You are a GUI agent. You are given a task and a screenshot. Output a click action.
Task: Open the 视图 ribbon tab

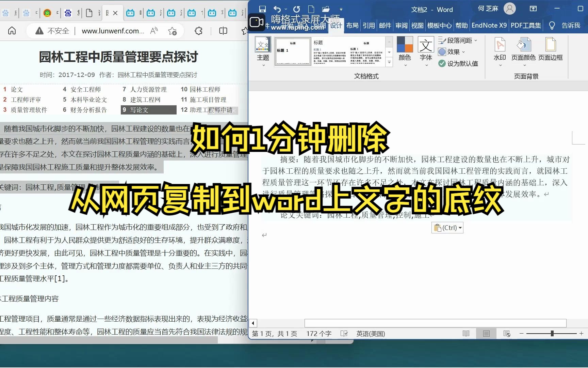pos(417,25)
